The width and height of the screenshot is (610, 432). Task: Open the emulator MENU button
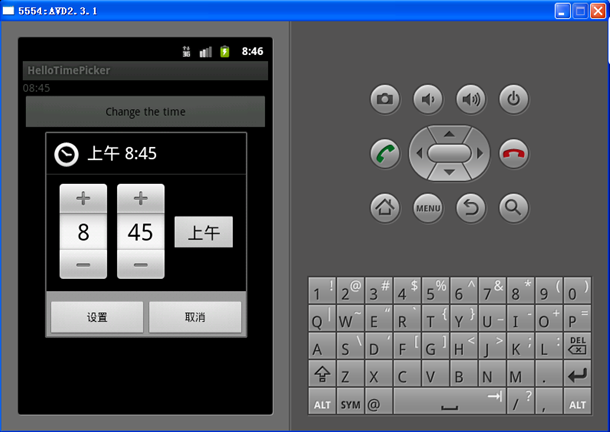coord(428,208)
